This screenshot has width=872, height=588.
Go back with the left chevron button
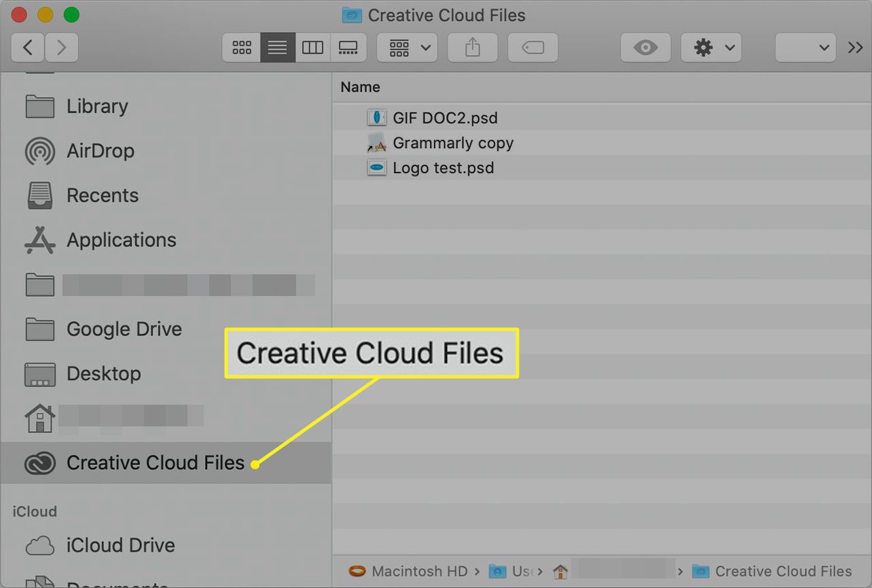28,48
